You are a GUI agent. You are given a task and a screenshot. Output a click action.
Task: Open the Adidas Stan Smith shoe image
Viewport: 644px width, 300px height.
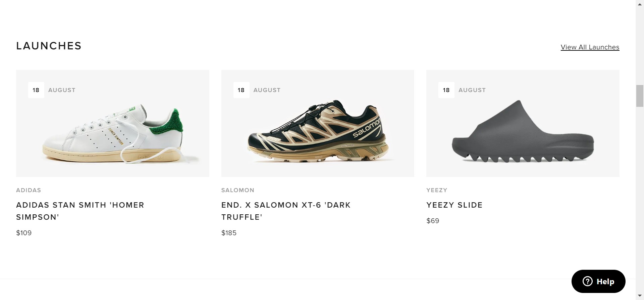[x=113, y=134]
